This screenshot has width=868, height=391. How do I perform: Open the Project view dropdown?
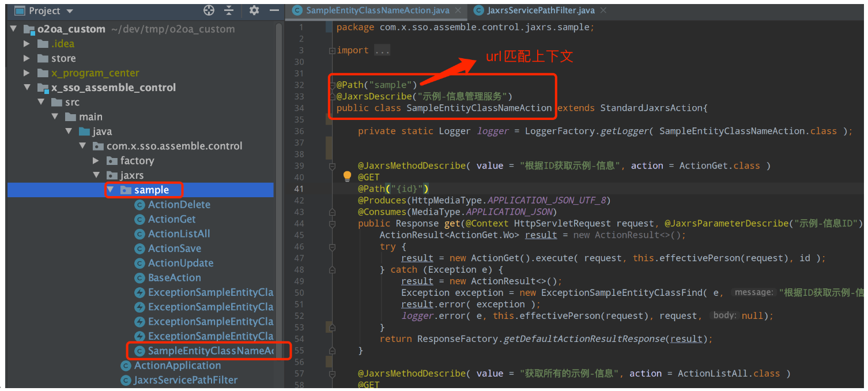tap(70, 11)
